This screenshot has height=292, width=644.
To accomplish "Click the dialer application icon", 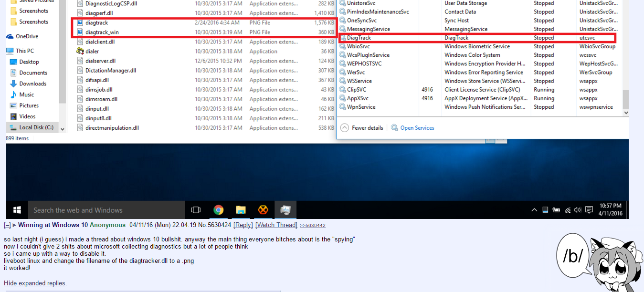I will point(80,52).
